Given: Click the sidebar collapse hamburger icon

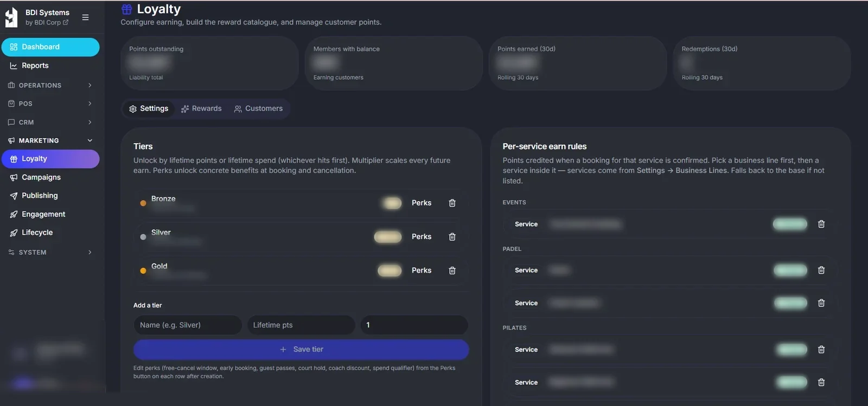Looking at the screenshot, I should (x=85, y=17).
